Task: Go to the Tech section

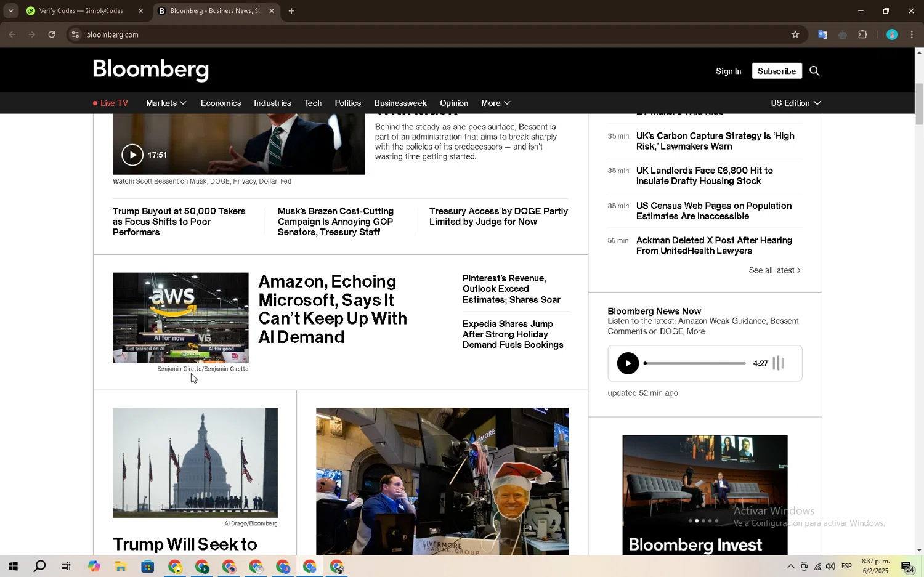Action: tap(313, 103)
